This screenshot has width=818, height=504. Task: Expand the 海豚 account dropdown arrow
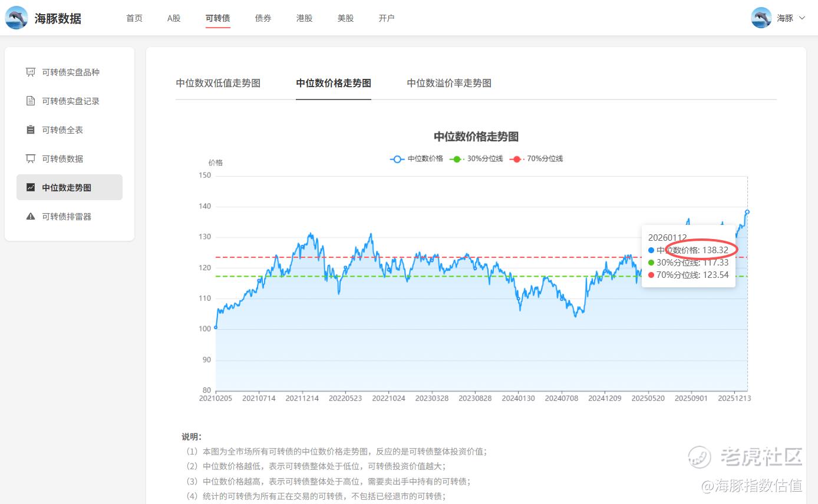click(x=801, y=18)
